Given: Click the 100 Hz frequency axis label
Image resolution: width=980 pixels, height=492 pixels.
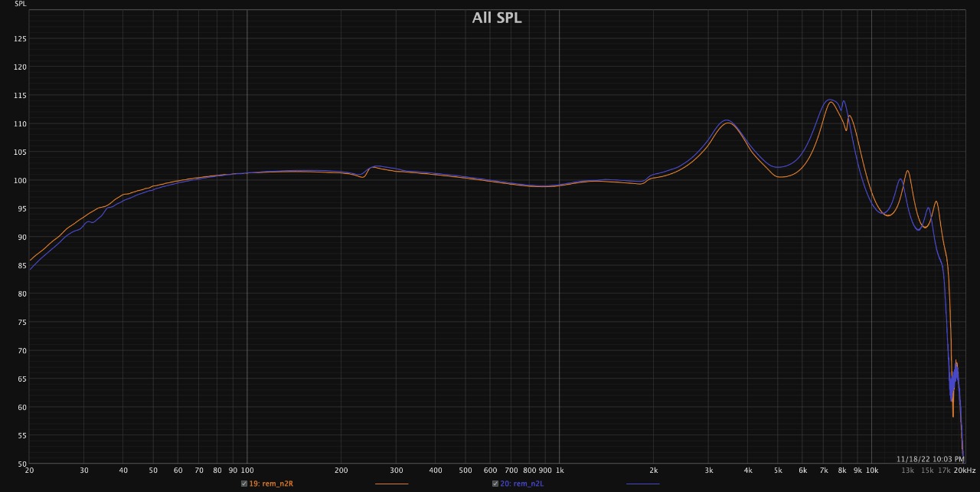Looking at the screenshot, I should [x=247, y=471].
